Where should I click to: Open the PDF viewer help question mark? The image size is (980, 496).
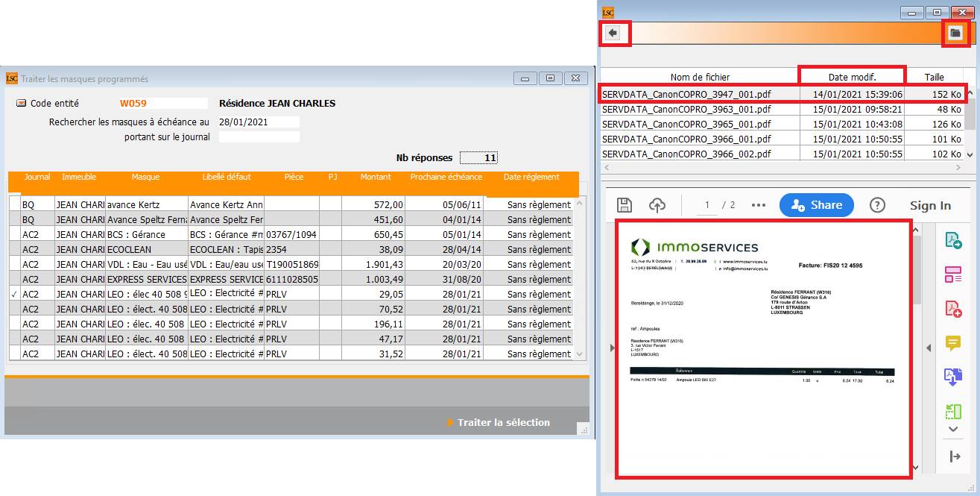877,205
